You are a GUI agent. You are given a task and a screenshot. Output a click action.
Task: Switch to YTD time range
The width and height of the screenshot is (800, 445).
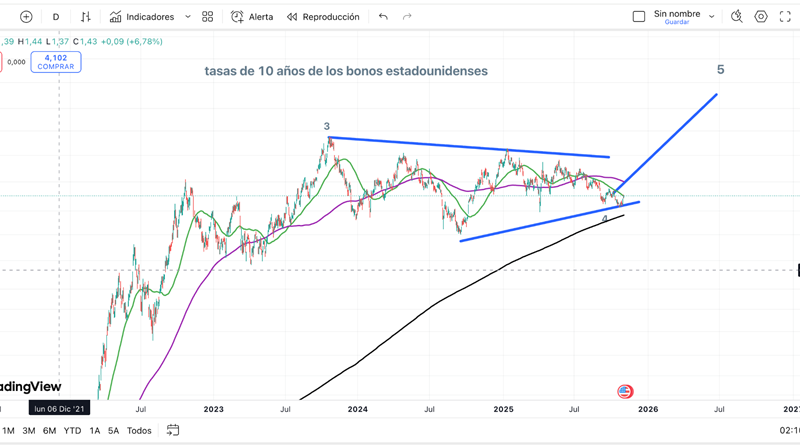coord(72,431)
